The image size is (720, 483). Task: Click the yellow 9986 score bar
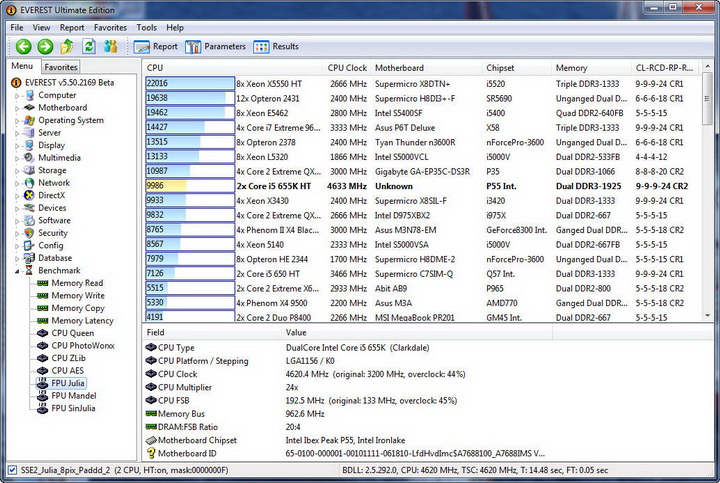pyautogui.click(x=190, y=186)
